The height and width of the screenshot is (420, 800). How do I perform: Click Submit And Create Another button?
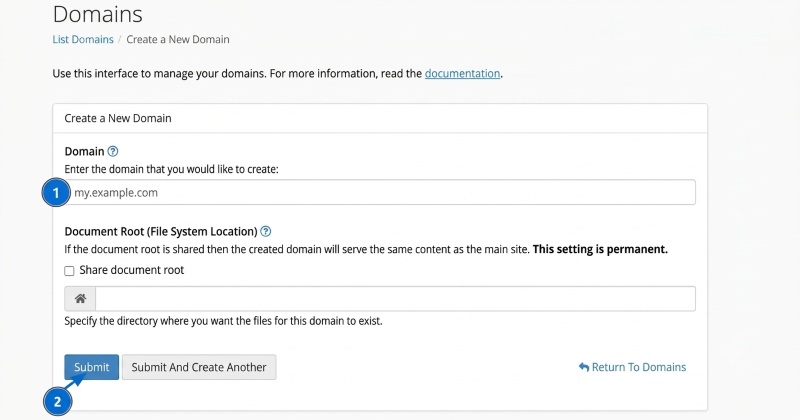[199, 367]
